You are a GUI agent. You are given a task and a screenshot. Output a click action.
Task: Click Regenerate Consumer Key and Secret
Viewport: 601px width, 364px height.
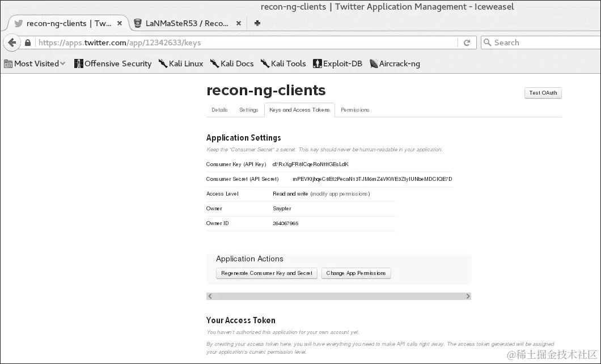(x=266, y=273)
